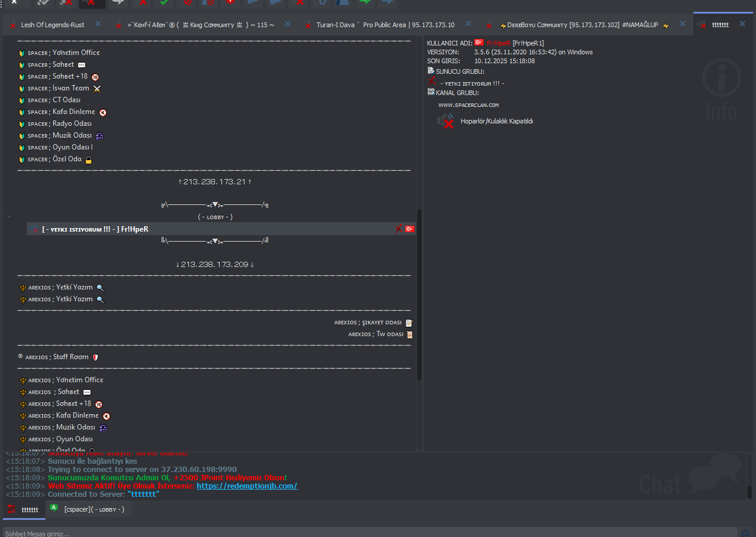
Task: Click the Fr!HpeR username in the info panel
Action: click(x=498, y=43)
